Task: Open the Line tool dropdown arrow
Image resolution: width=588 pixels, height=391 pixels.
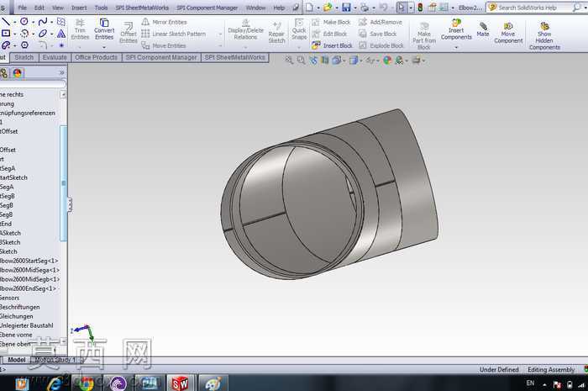Action: [14, 22]
